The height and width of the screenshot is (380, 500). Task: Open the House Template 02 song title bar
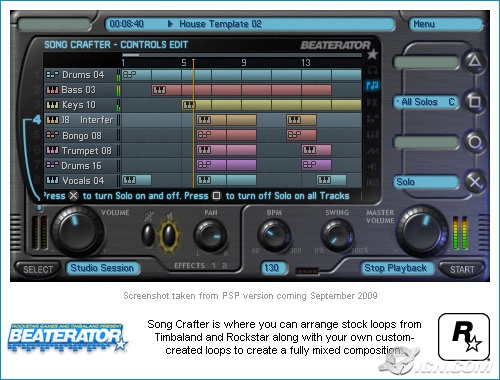coord(250,24)
